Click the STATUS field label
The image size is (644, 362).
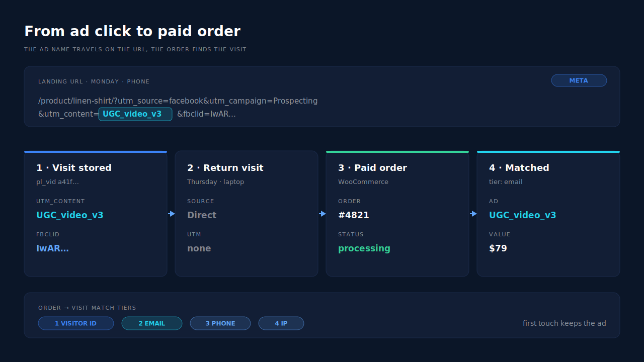click(x=351, y=234)
